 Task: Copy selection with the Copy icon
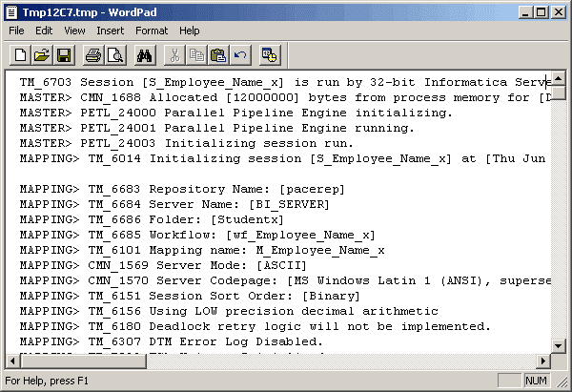tap(196, 55)
